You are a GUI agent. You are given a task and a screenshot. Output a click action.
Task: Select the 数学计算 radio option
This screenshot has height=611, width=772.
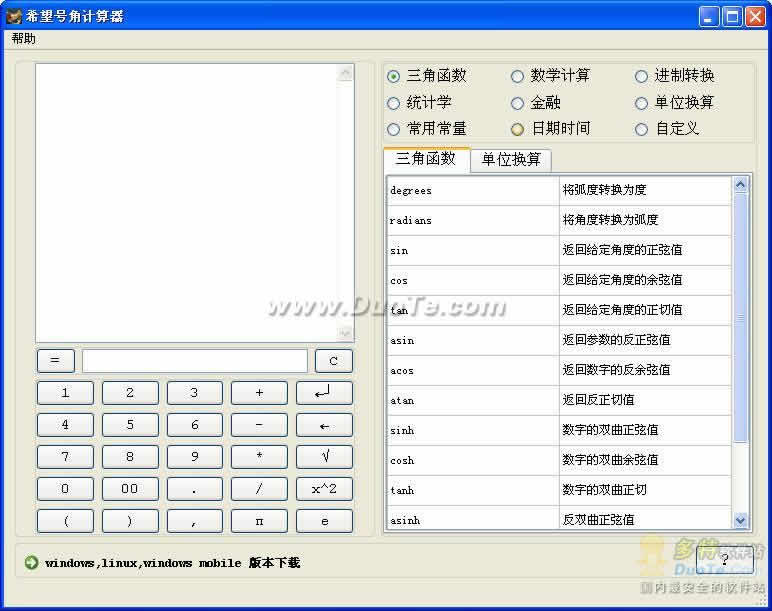click(517, 76)
